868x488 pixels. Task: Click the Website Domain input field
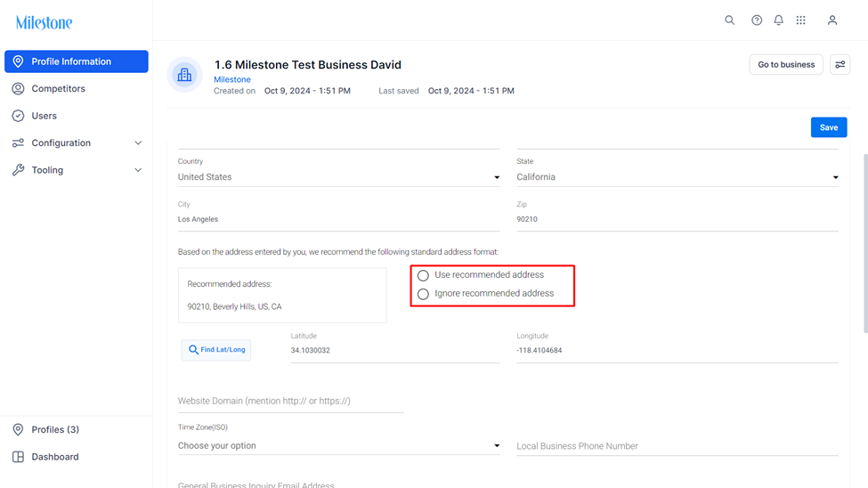[290, 402]
